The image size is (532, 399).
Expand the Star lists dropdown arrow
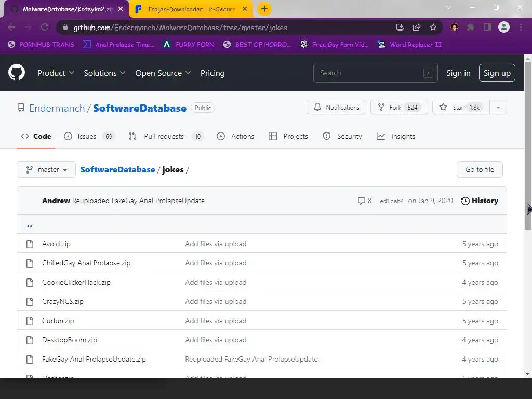(x=498, y=107)
